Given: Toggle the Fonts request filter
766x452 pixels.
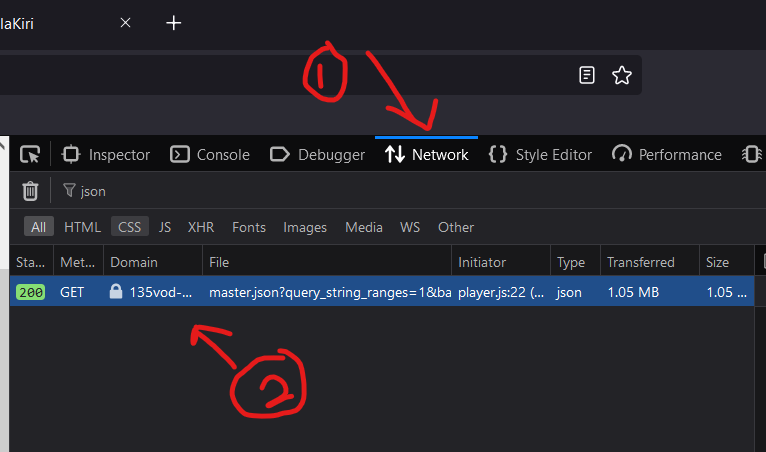Looking at the screenshot, I should [249, 227].
